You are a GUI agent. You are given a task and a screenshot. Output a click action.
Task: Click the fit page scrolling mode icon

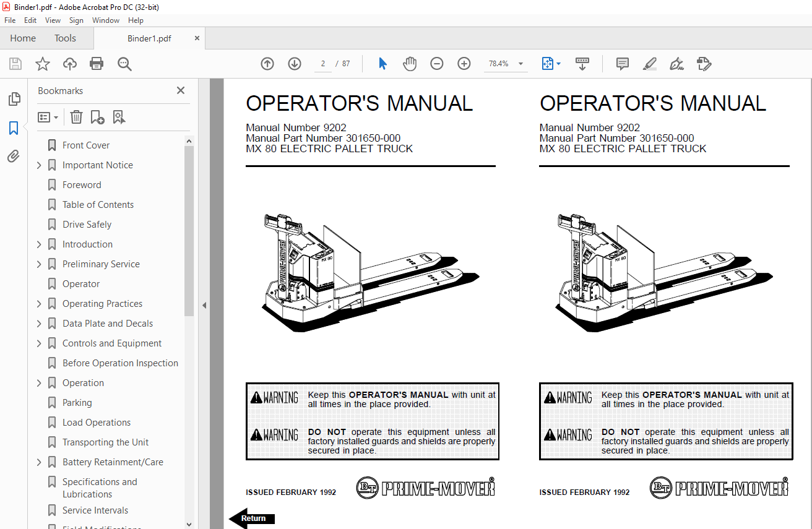[x=547, y=64]
